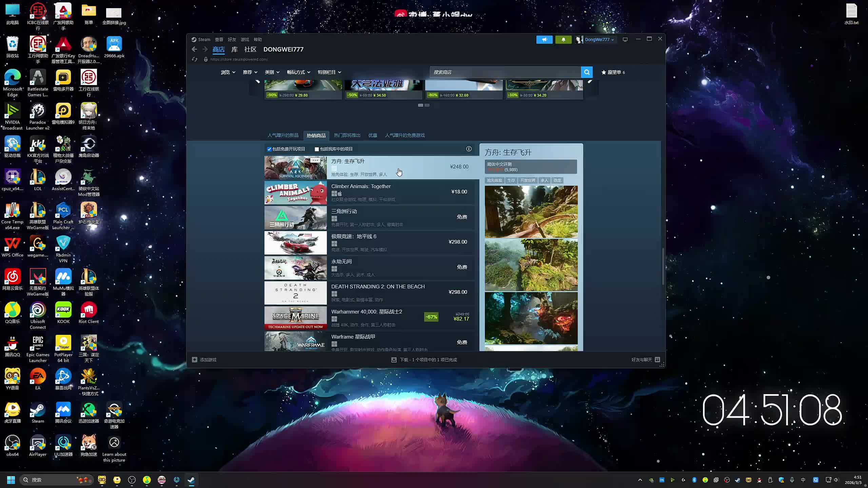Click the Steam window vertical scrollbar
This screenshot has height=488, width=868.
click(663, 266)
